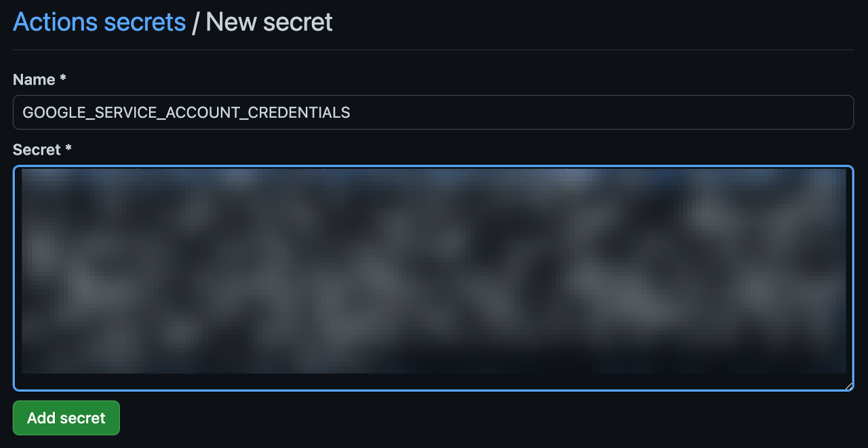Click the divider line below the heading
The height and width of the screenshot is (448, 868).
[x=433, y=49]
